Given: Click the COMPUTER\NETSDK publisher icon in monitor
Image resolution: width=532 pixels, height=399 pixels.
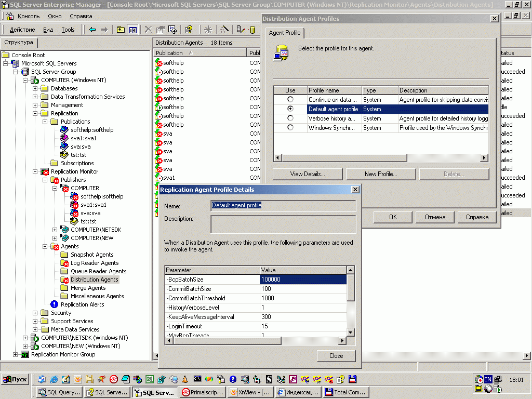Looking at the screenshot, I should tap(64, 230).
